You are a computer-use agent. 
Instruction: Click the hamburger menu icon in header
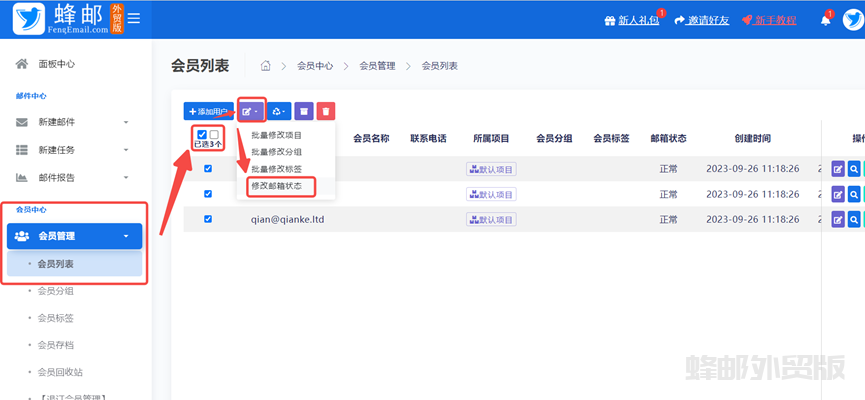[134, 19]
